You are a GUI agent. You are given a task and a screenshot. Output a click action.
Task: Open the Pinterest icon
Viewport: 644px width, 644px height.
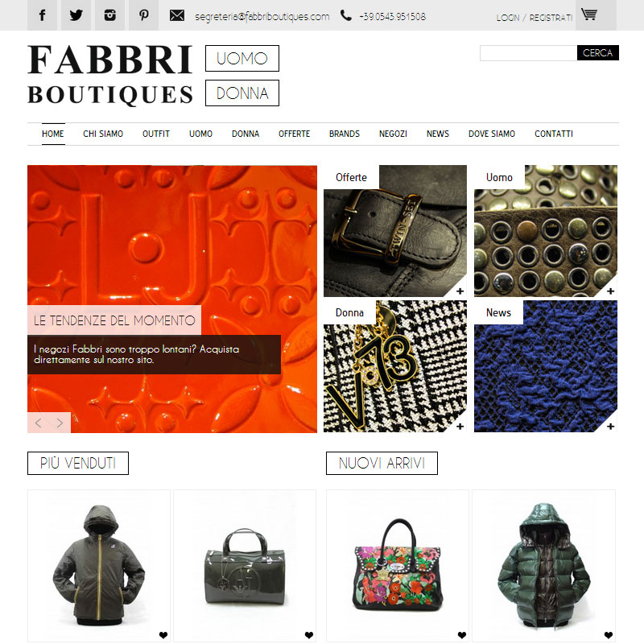[x=144, y=15]
